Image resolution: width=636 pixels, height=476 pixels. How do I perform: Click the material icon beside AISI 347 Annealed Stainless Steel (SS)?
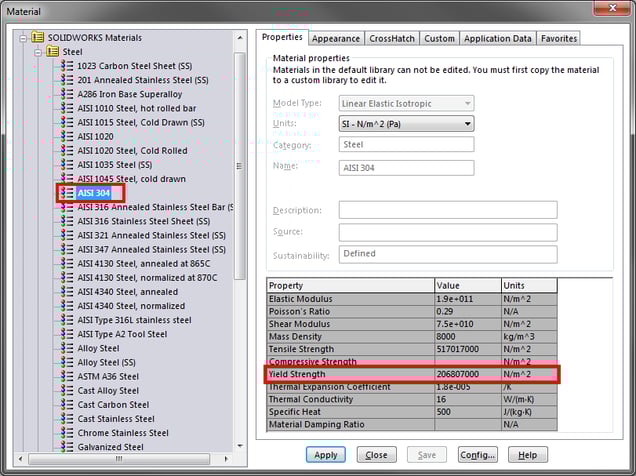(x=67, y=249)
